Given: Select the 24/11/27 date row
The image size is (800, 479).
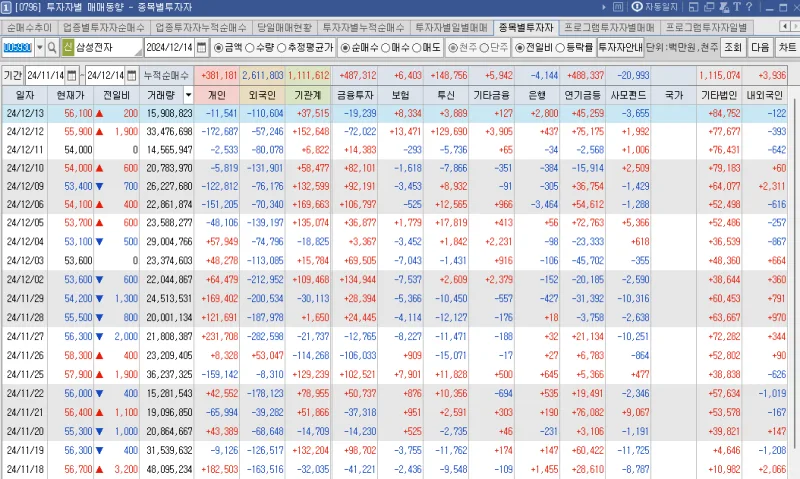Looking at the screenshot, I should click(394, 336).
